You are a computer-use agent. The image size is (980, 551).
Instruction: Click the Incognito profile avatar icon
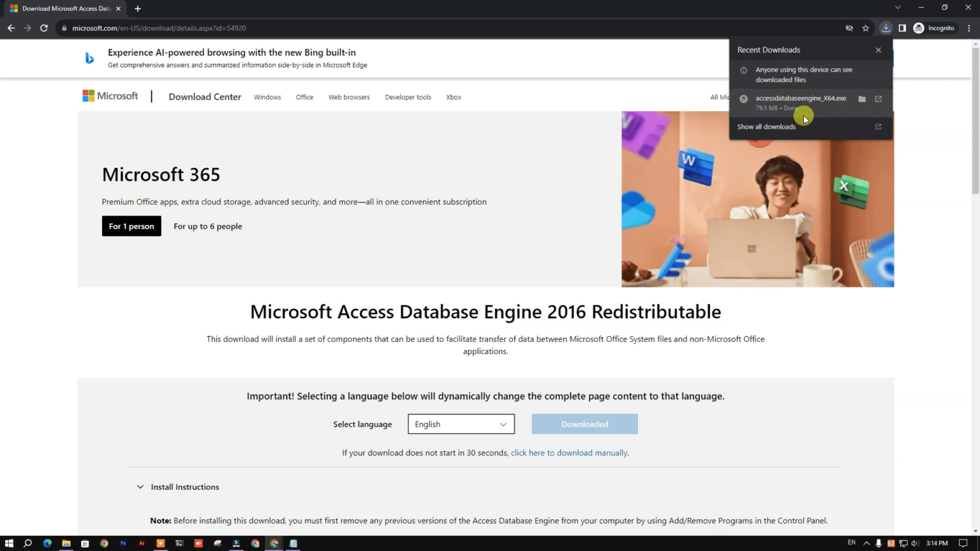point(918,28)
